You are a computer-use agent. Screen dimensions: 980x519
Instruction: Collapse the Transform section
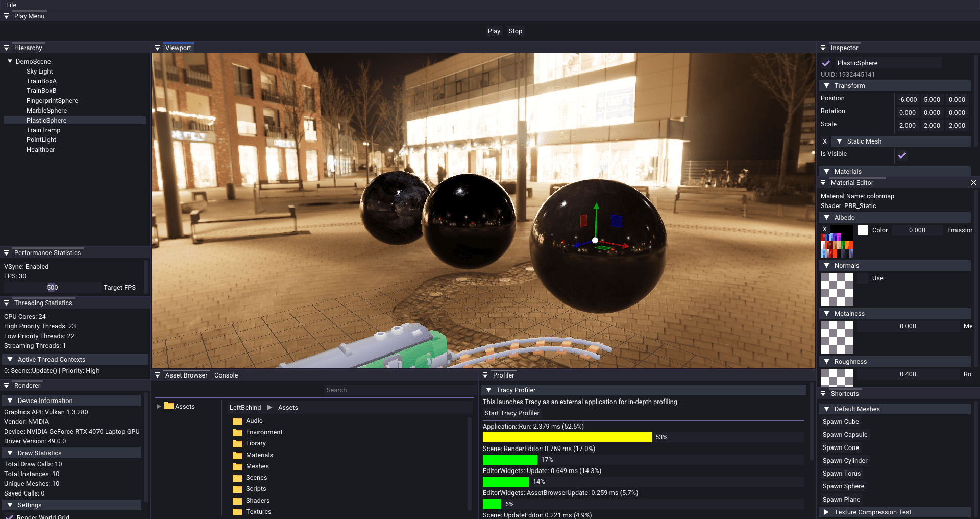click(826, 86)
